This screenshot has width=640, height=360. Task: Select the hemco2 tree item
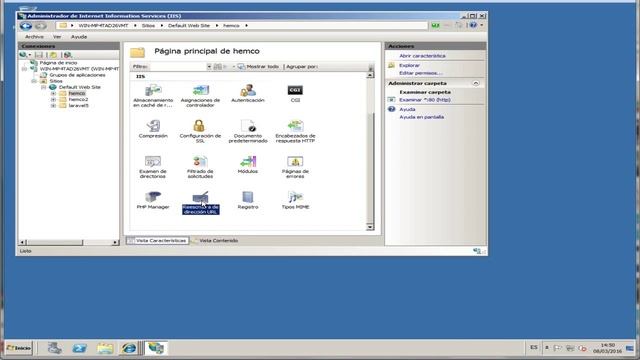78,100
